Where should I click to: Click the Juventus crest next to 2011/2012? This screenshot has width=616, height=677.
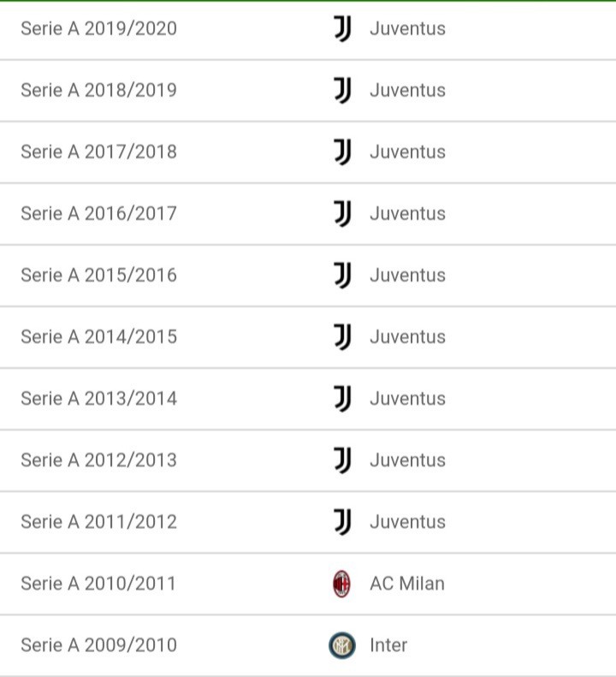tap(342, 522)
